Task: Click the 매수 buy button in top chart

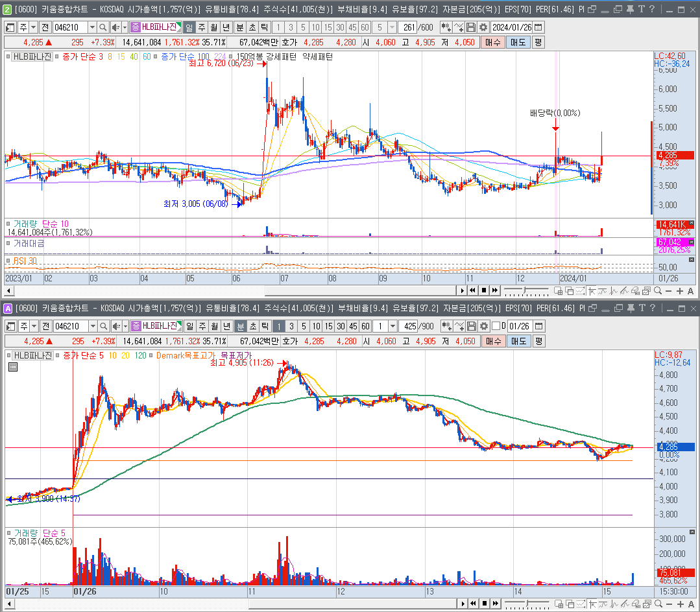Action: coord(493,42)
